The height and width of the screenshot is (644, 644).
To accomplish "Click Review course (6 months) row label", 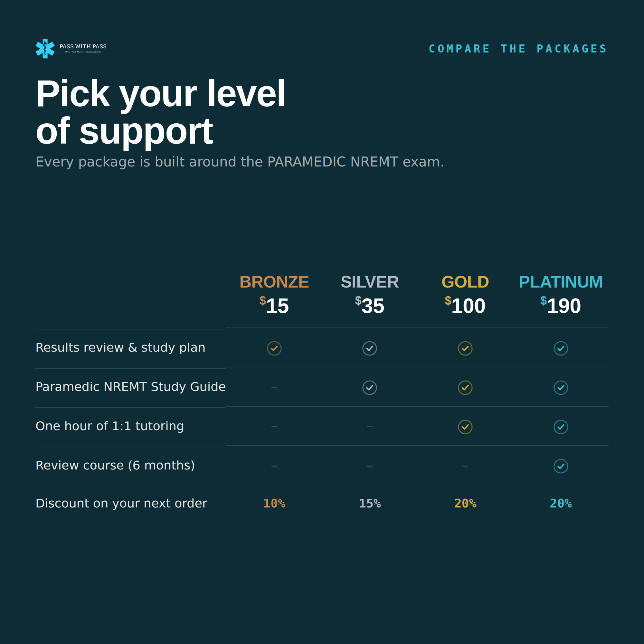I will pos(115,465).
